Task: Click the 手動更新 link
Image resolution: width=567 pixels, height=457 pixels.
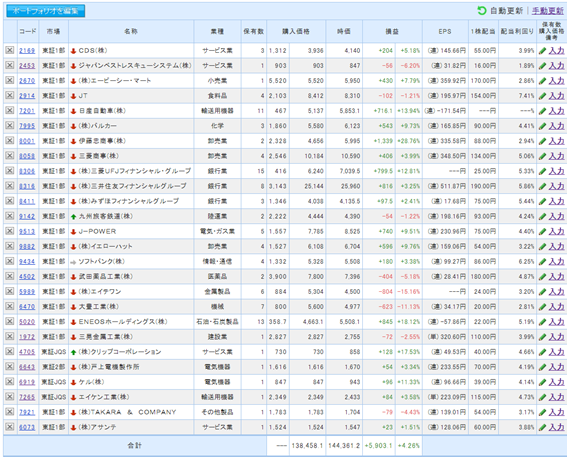Action: (547, 11)
